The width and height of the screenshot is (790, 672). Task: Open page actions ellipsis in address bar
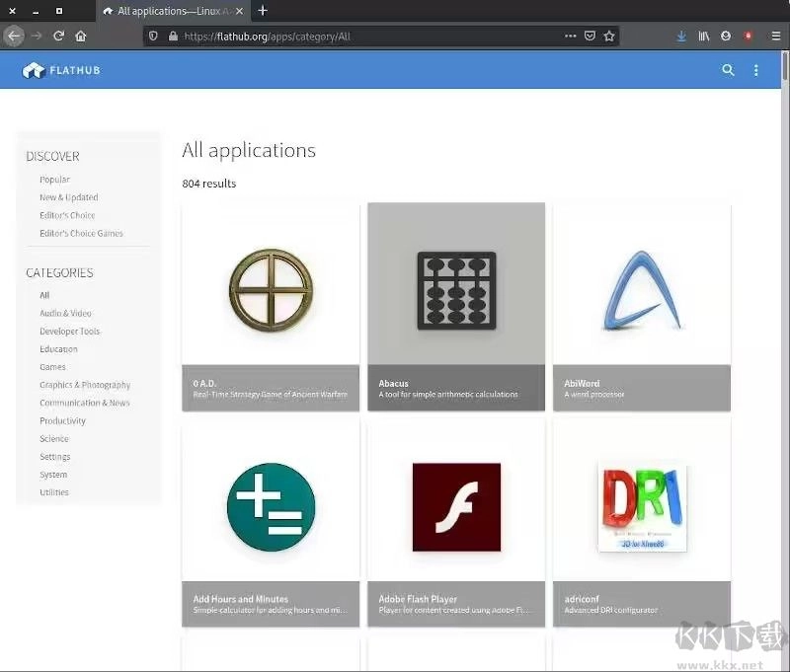click(x=570, y=36)
